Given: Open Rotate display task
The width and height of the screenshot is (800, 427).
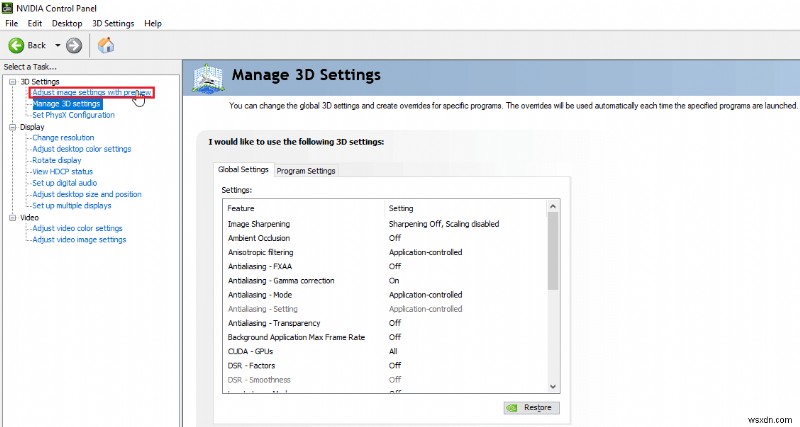Looking at the screenshot, I should pyautogui.click(x=57, y=160).
